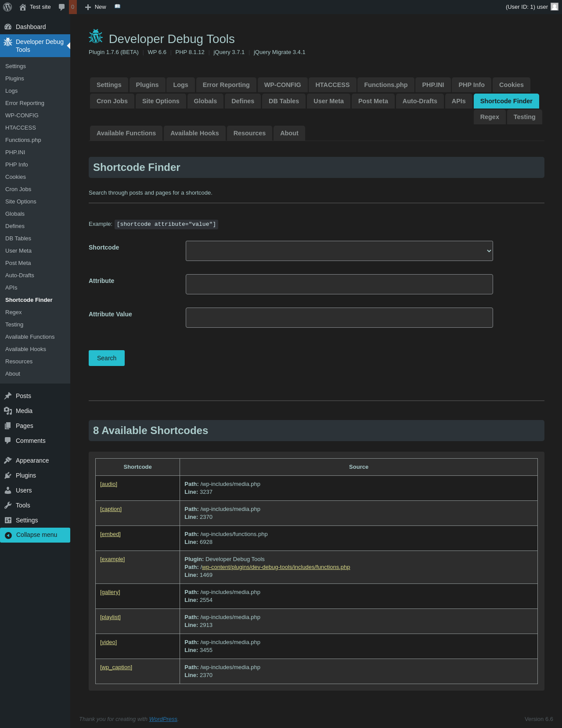Click the WordPress logo in admin bar
The width and height of the screenshot is (562, 728).
point(7,7)
